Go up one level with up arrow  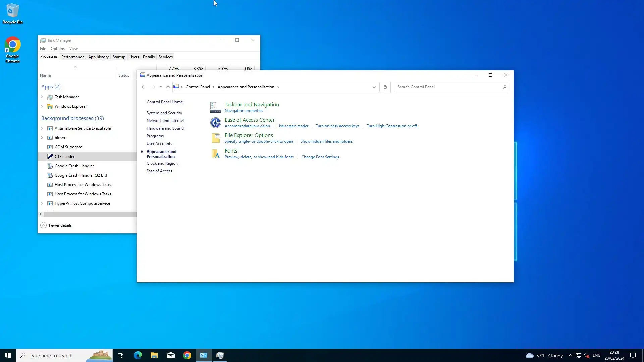[x=168, y=87]
